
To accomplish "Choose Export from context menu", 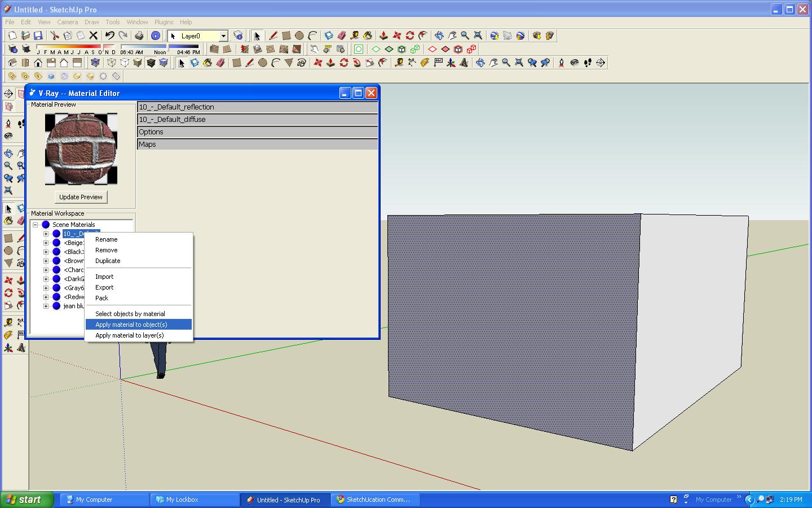I will pos(139,287).
